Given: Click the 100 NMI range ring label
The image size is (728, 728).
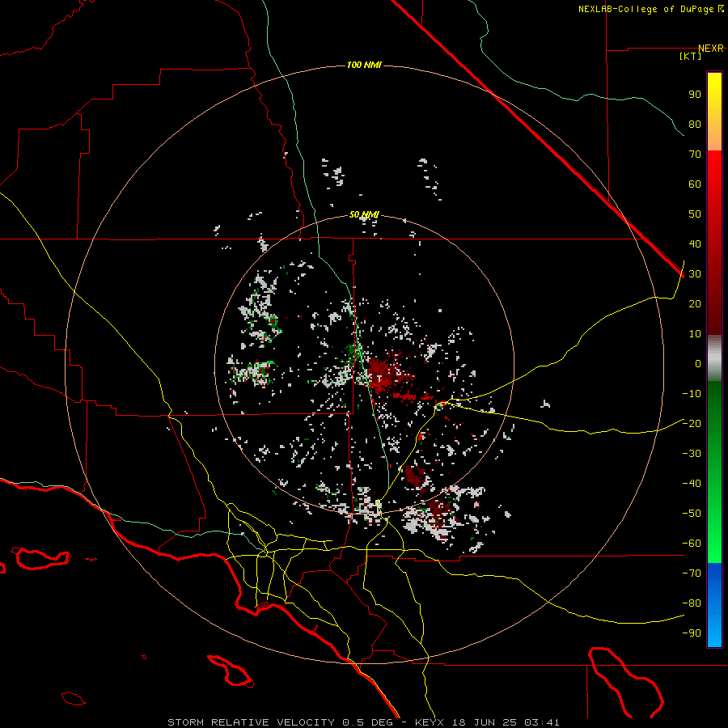Looking at the screenshot, I should click(364, 65).
